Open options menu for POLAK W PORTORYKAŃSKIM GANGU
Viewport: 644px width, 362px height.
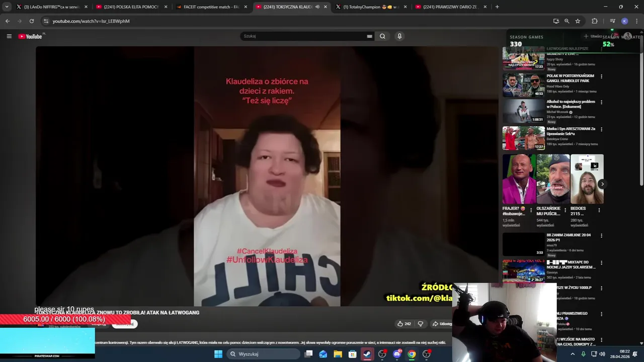(601, 76)
